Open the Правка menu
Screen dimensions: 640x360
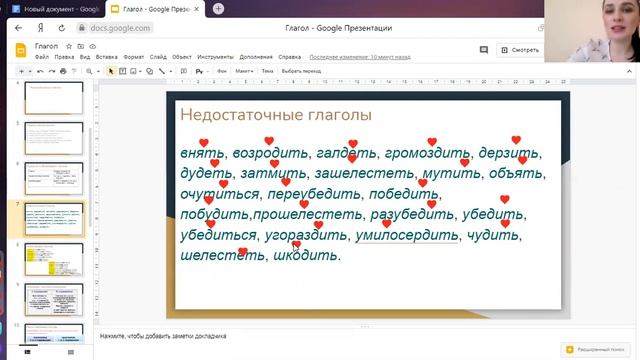point(64,57)
